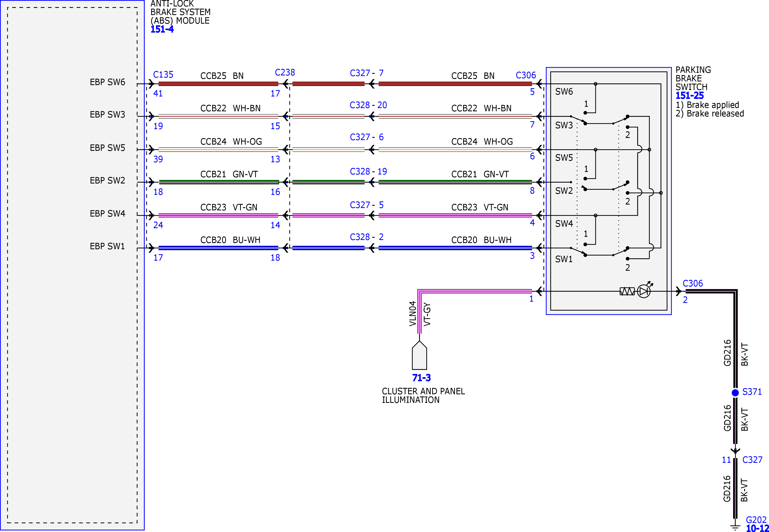The width and height of the screenshot is (769, 532).
Task: Follow the 71-3 cluster illumination reference
Action: (421, 378)
